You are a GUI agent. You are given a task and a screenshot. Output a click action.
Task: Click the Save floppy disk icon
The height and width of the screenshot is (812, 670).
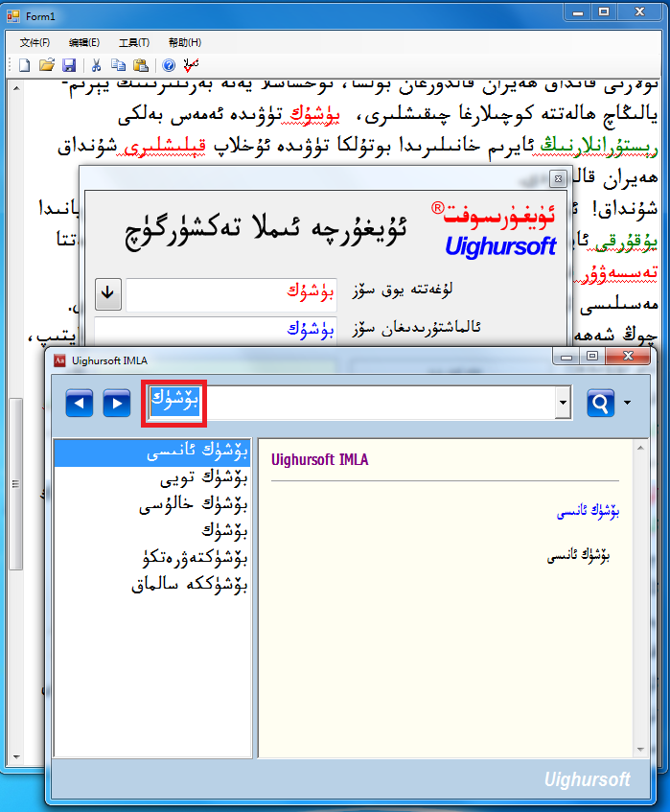point(69,65)
